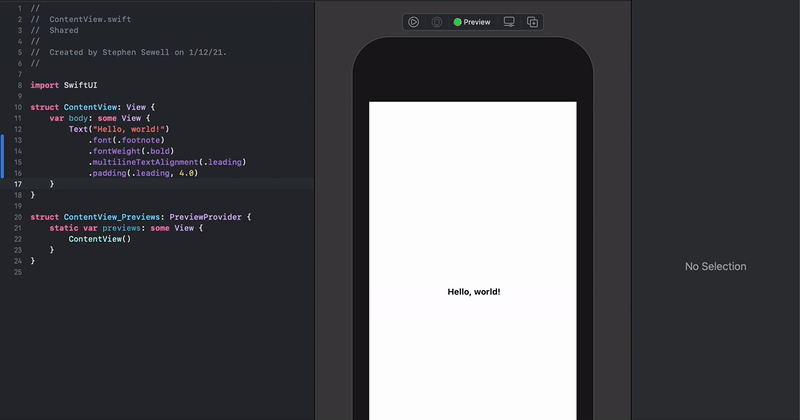Start Live Preview with the play icon
Screen dimensions: 800x420
pos(413,22)
